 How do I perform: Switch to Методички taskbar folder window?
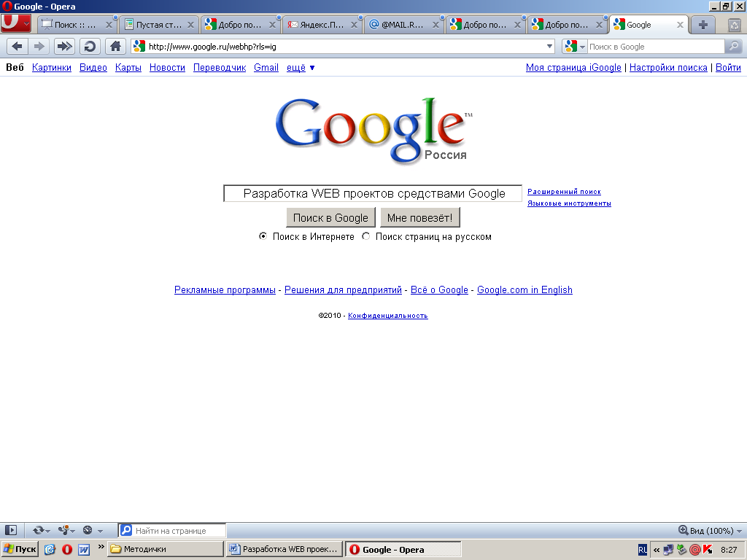pyautogui.click(x=166, y=550)
